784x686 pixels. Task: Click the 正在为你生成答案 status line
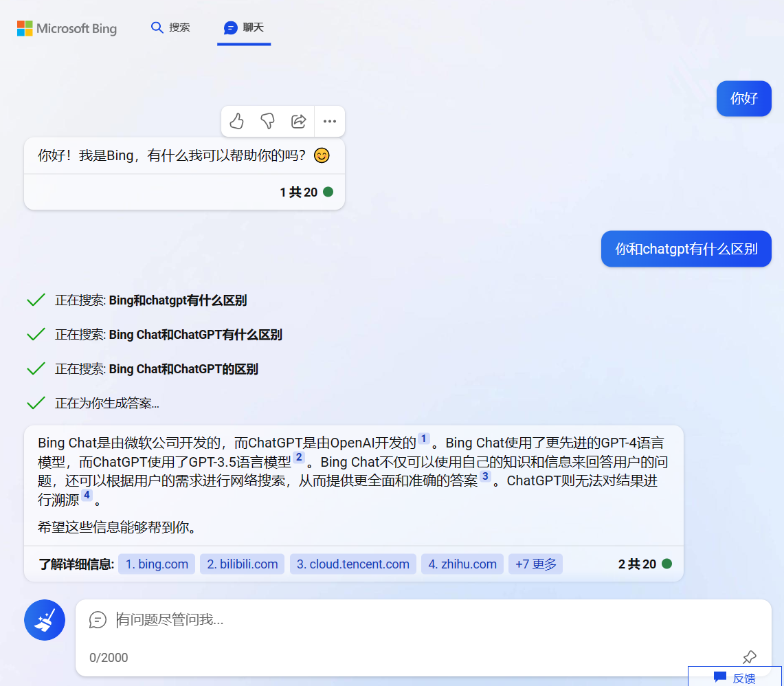click(x=93, y=403)
